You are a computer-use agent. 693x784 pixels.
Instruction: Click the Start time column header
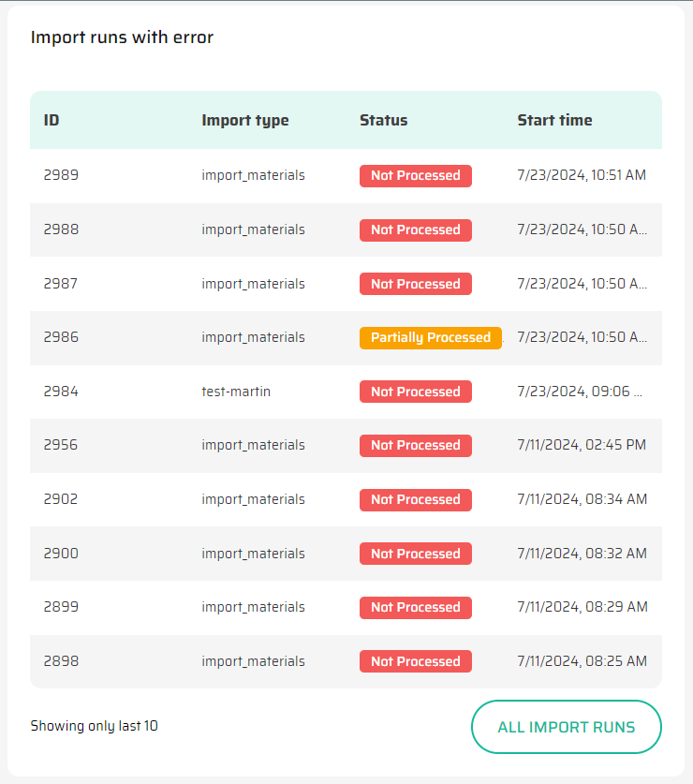coord(554,120)
